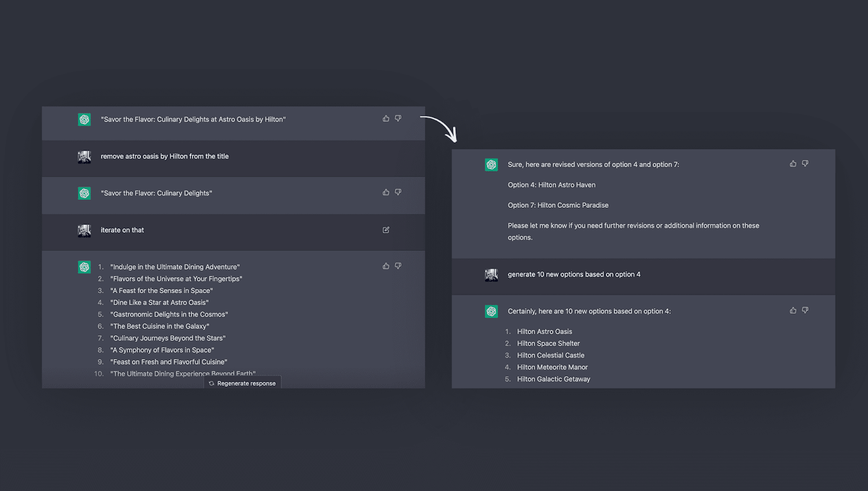Click ChatGPT logo beside "Sure, here are revised versions"
Screen dimensions: 868x491
point(491,164)
